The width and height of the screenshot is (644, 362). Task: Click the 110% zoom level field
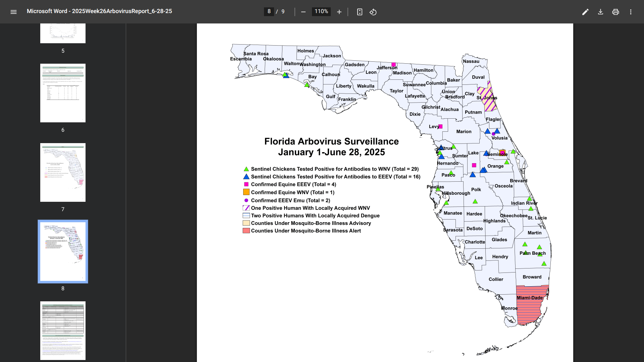tap(321, 11)
